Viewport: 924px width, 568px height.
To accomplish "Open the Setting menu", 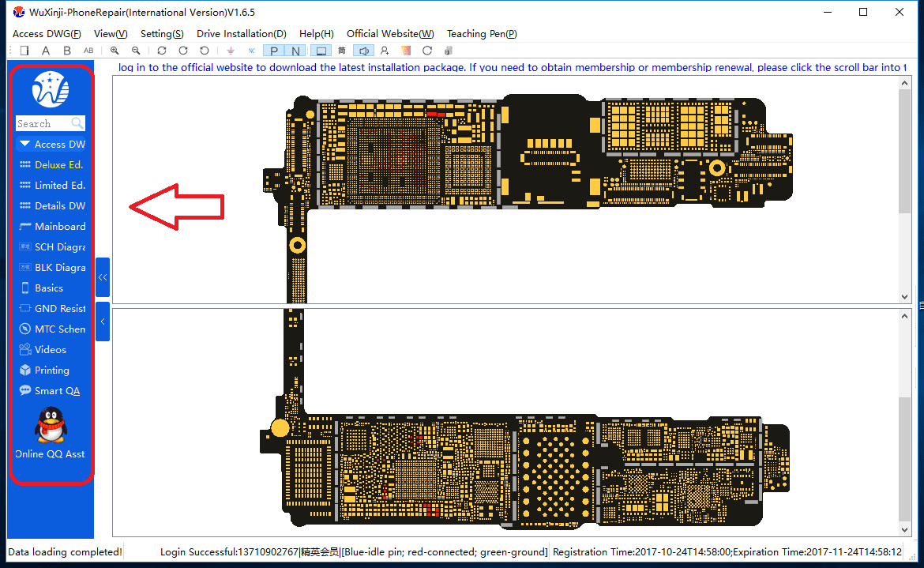I will [162, 34].
